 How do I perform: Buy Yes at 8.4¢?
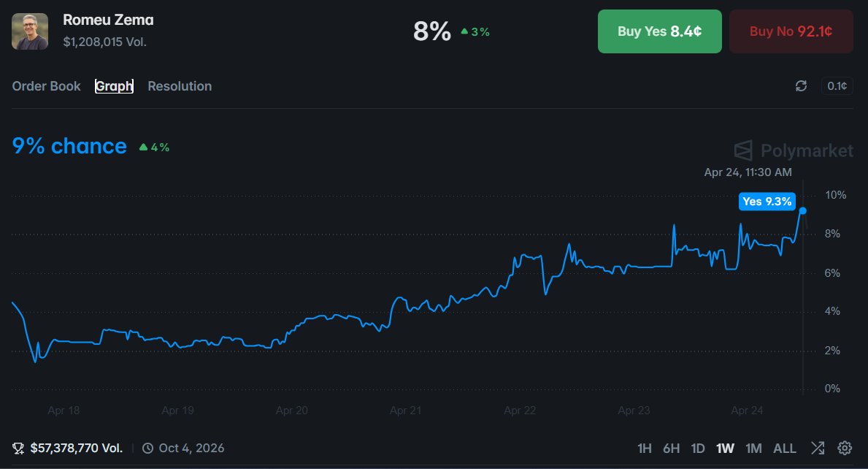(659, 31)
